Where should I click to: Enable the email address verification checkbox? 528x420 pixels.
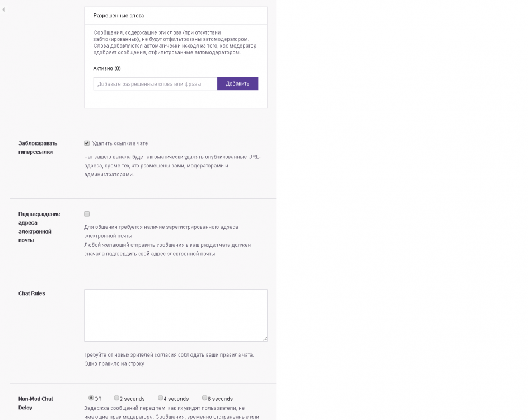point(87,213)
